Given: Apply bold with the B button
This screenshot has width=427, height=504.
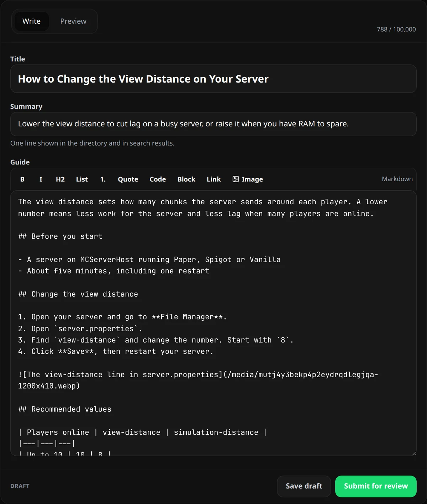Looking at the screenshot, I should pyautogui.click(x=22, y=179).
